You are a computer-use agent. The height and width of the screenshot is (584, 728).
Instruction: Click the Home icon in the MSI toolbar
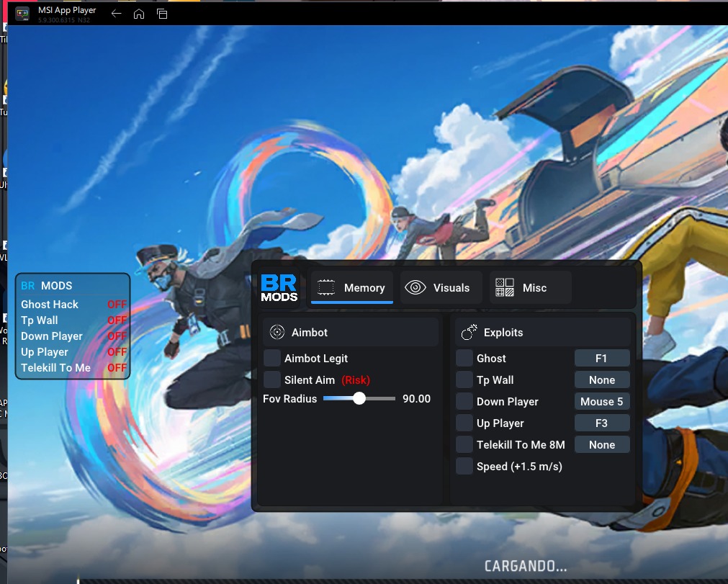138,13
